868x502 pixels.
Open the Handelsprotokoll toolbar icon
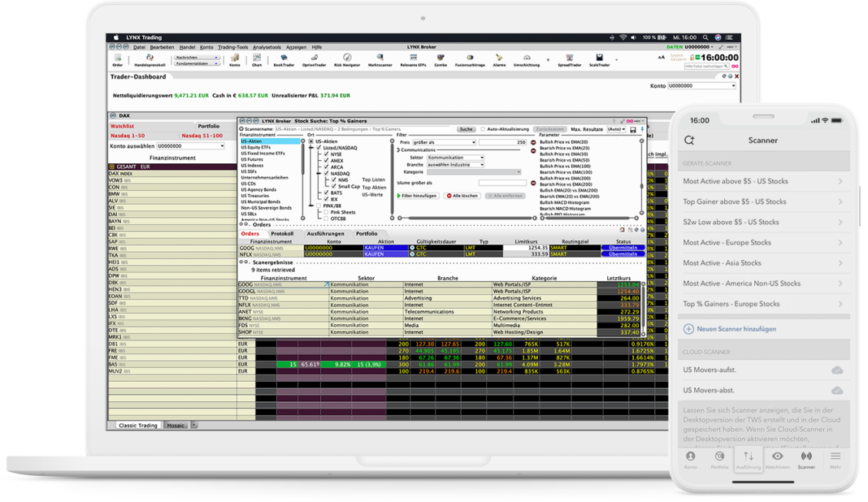[149, 60]
